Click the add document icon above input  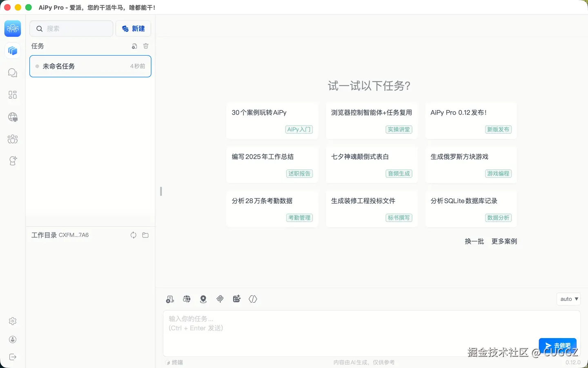[x=170, y=299]
